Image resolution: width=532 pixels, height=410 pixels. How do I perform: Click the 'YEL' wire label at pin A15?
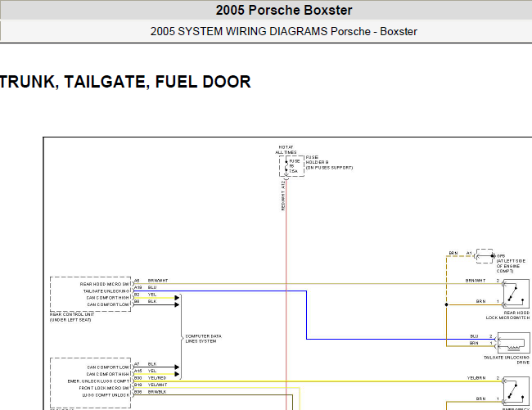(x=152, y=371)
